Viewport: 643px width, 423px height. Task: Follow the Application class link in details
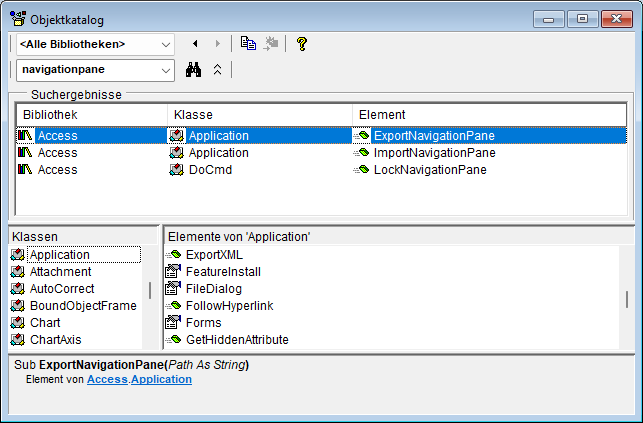(161, 380)
